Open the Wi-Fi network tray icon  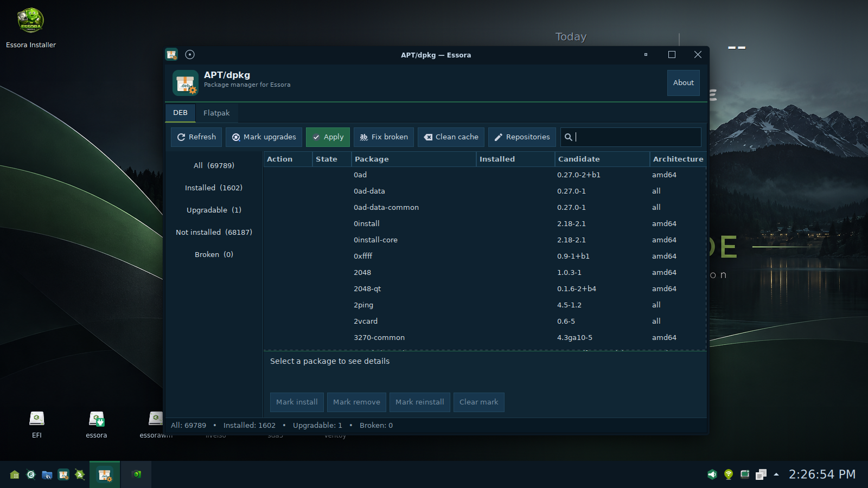pyautogui.click(x=729, y=474)
